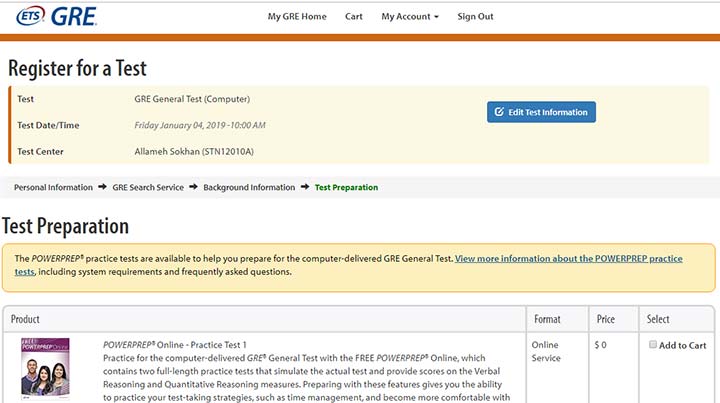The width and height of the screenshot is (720, 403).
Task: Go to GRE Search Service step
Action: pos(148,187)
